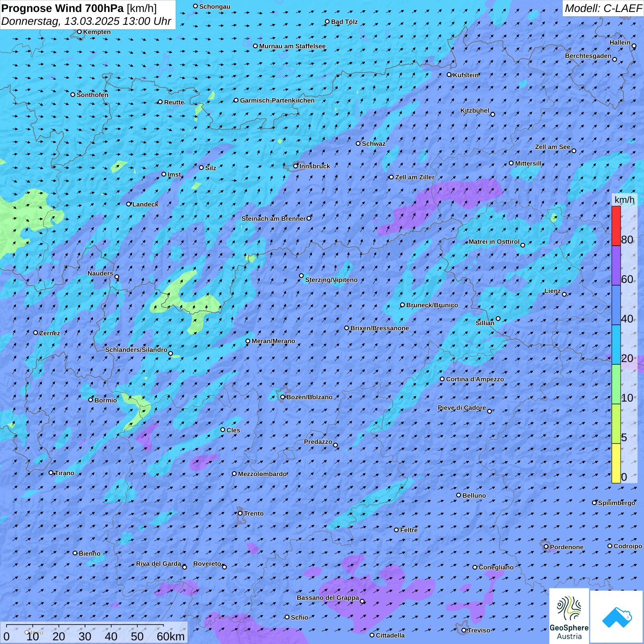Click the GeoSphere Austria logo
The height and width of the screenshot is (644, 644).
click(x=569, y=616)
